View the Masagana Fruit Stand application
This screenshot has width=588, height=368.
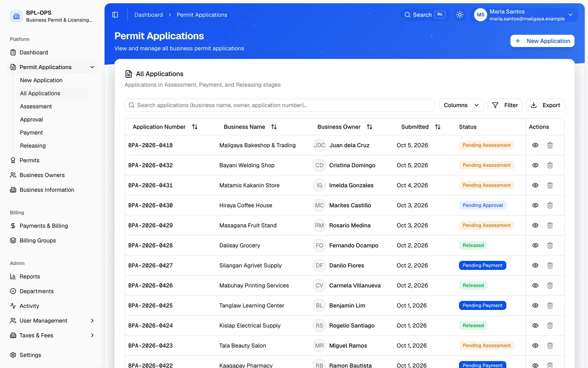click(535, 225)
